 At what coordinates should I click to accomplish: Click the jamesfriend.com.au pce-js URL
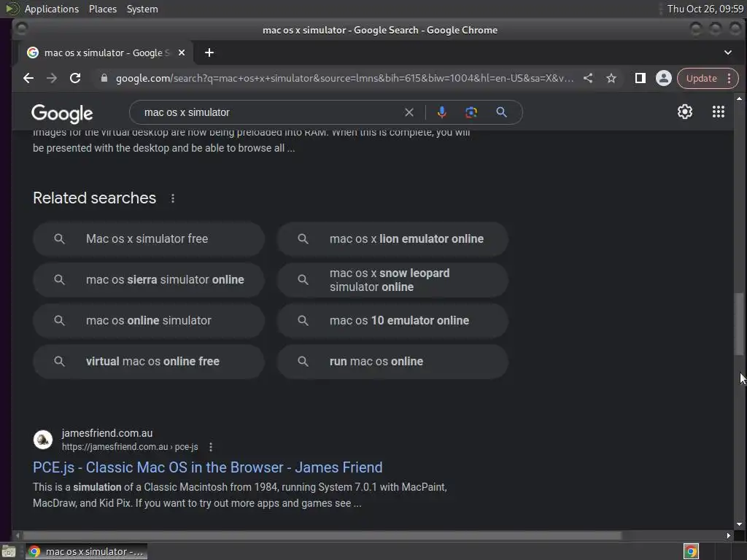pyautogui.click(x=130, y=447)
